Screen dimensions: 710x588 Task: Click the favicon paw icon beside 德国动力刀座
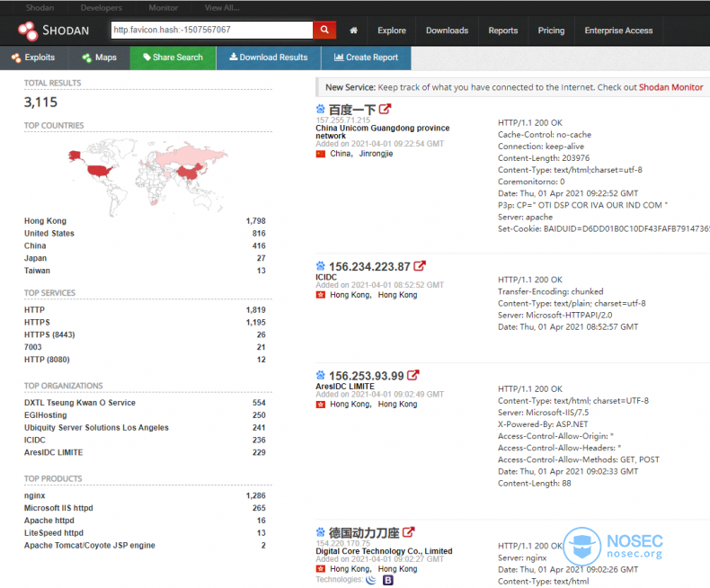(321, 532)
